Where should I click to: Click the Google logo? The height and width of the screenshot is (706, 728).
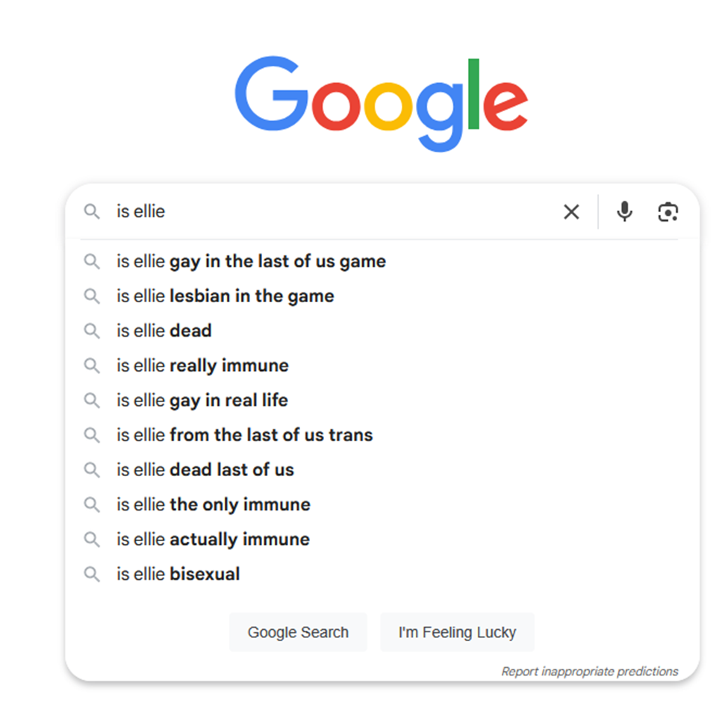point(381,103)
